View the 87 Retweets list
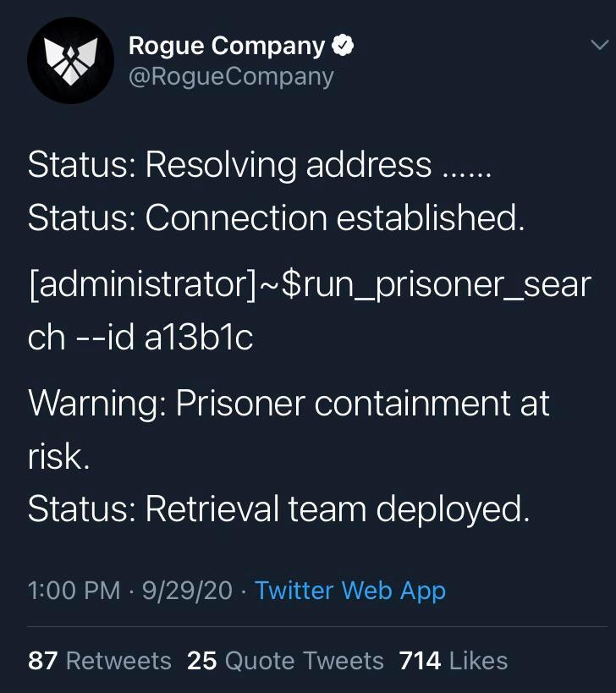The image size is (616, 693). (x=99, y=660)
